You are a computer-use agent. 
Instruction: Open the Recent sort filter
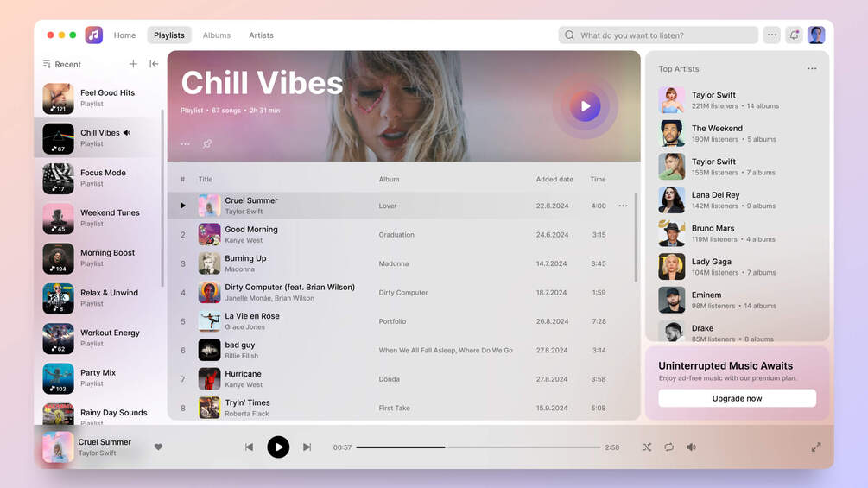pyautogui.click(x=62, y=64)
